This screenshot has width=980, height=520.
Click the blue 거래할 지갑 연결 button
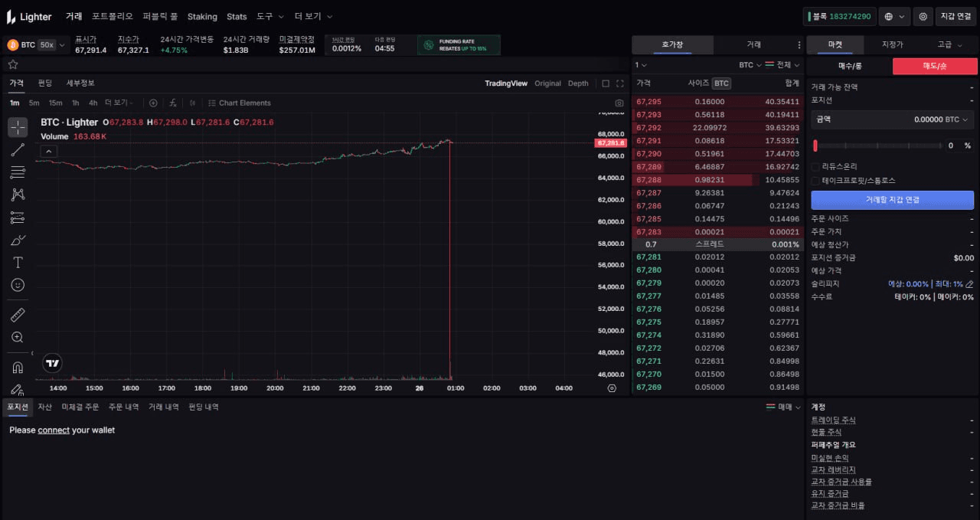(892, 200)
